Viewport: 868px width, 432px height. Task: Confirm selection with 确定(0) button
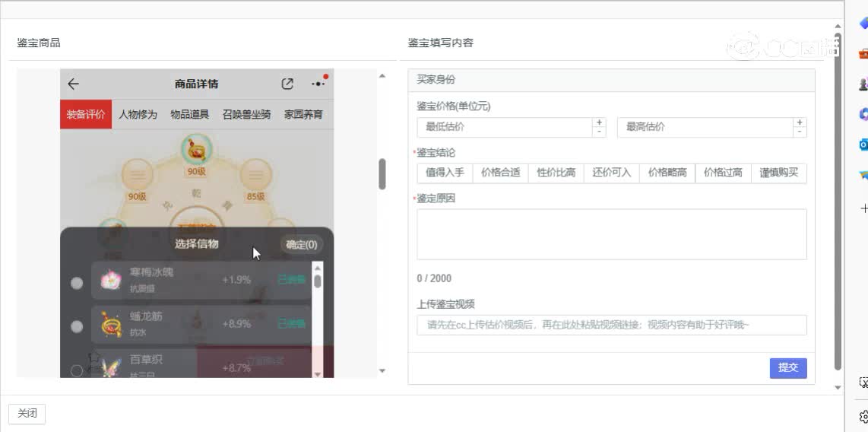302,245
